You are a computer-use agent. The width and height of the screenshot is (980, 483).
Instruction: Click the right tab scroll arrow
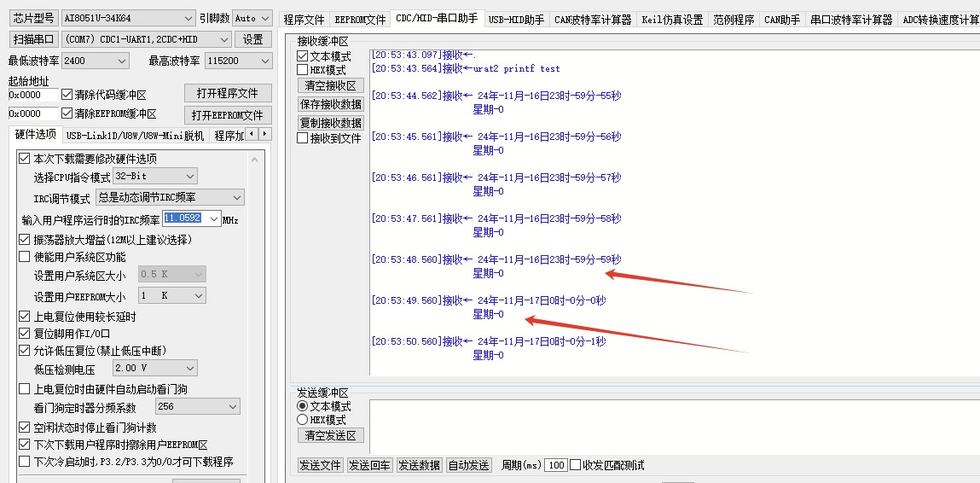pos(265,134)
